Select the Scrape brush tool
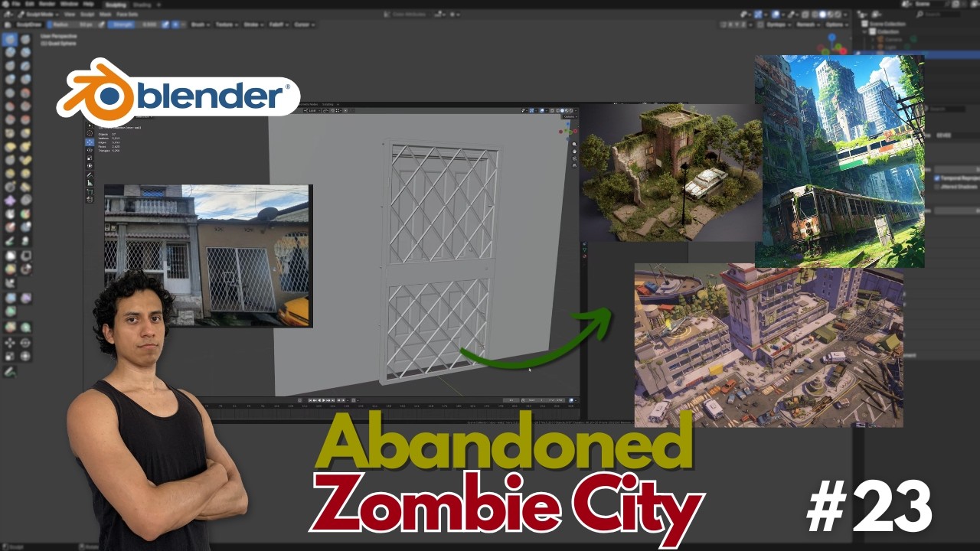The height and width of the screenshot is (551, 980). (10, 119)
